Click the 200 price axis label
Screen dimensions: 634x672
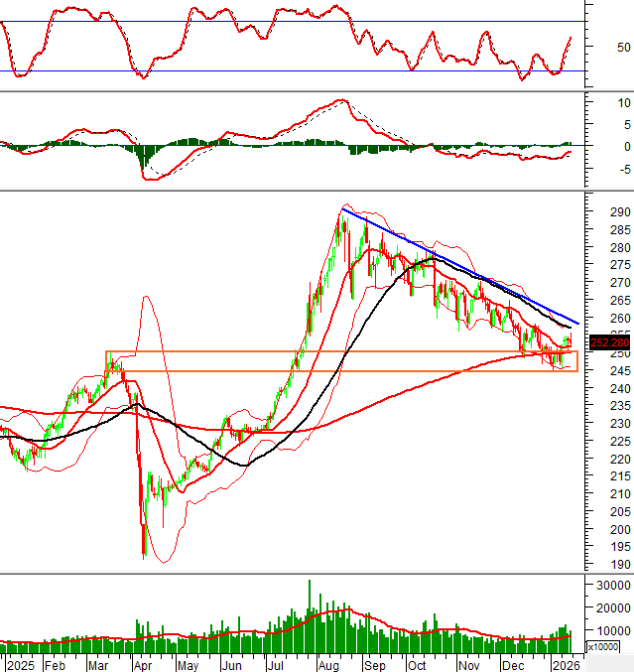click(620, 530)
